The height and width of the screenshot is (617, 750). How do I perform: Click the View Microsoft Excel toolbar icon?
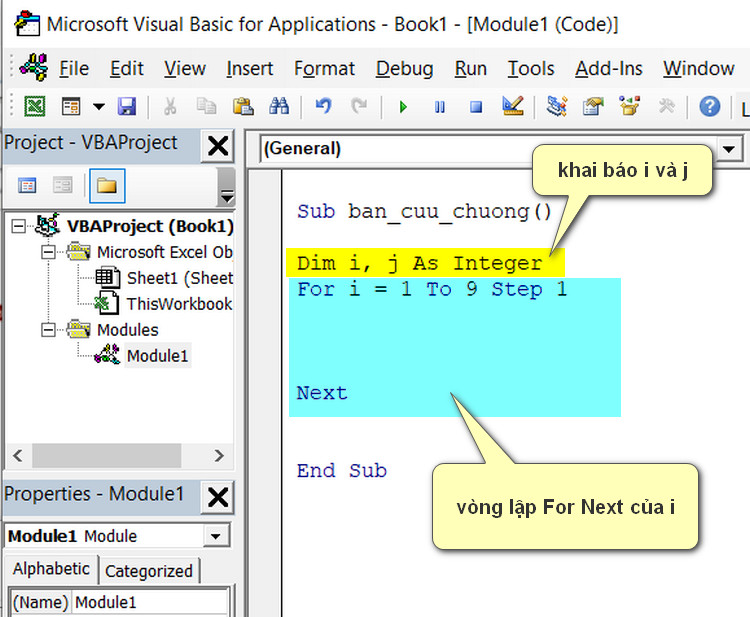(x=35, y=106)
